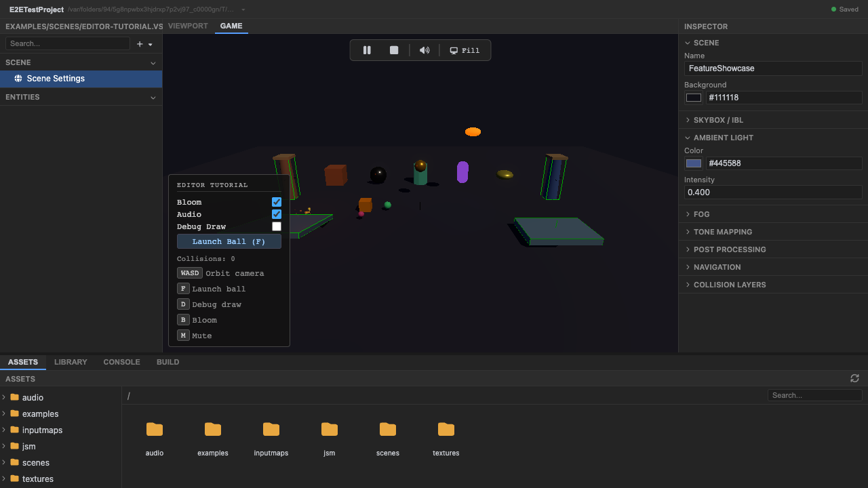Open the Ambient Light color swatch

(x=694, y=163)
